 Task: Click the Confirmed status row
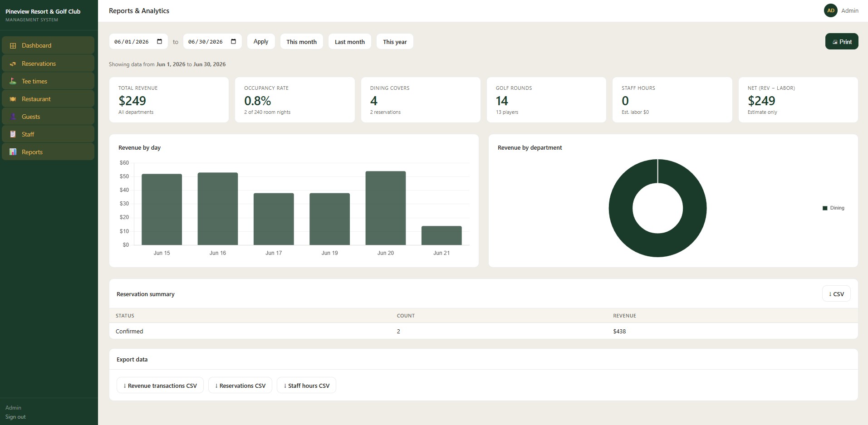click(483, 331)
